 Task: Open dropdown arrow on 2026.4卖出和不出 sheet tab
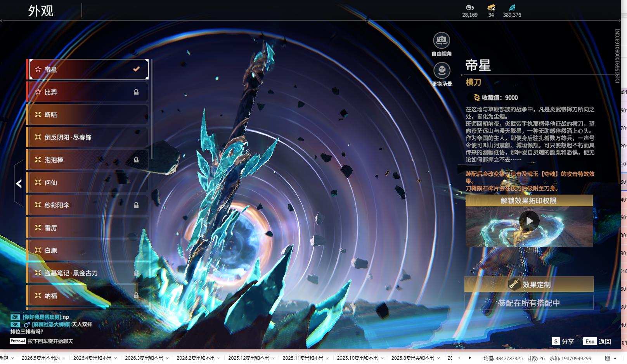pos(116,358)
